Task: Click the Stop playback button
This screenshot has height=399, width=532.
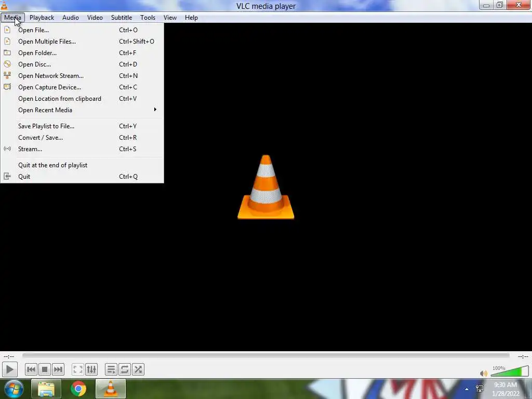Action: pos(45,369)
